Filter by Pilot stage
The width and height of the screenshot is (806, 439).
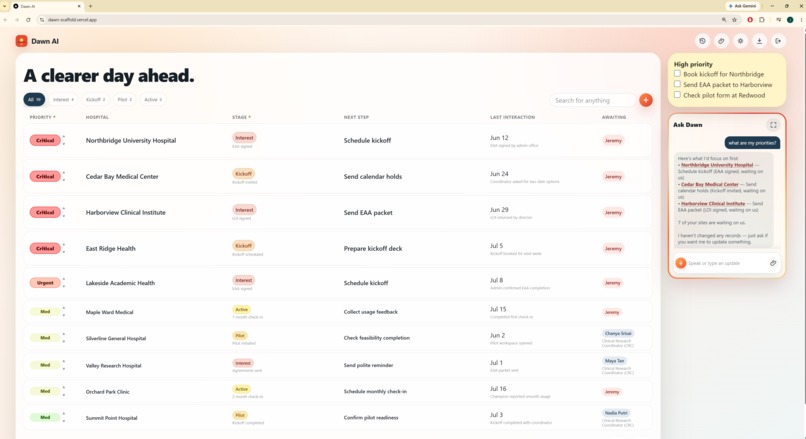(125, 99)
